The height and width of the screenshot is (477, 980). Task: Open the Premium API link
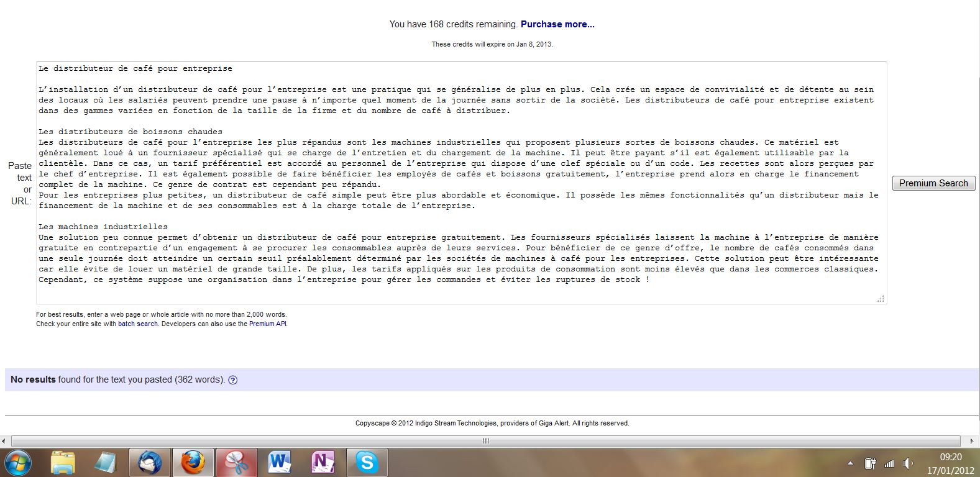267,324
